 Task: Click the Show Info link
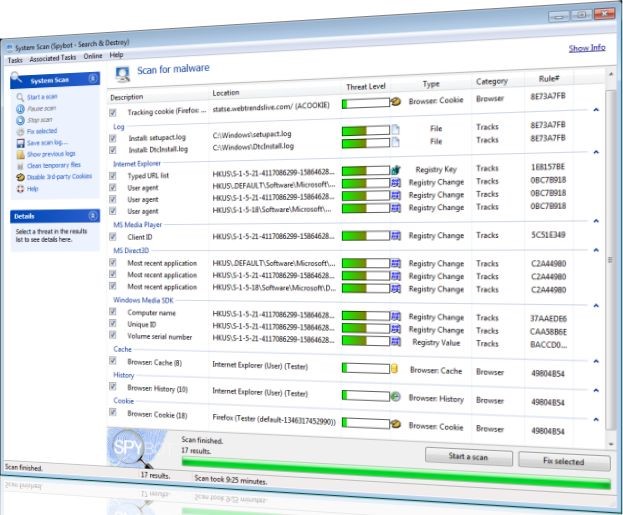coord(587,48)
